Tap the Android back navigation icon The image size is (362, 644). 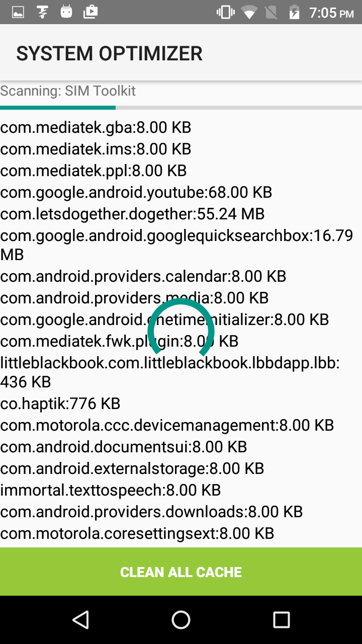pyautogui.click(x=80, y=620)
